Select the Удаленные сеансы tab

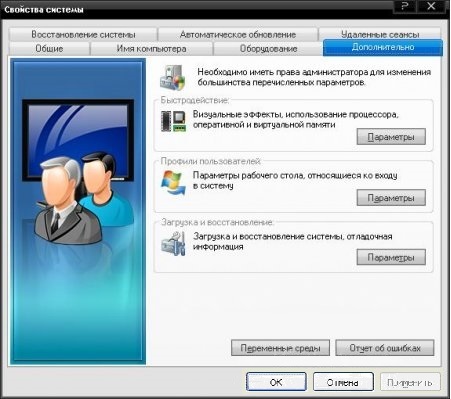tap(380, 34)
